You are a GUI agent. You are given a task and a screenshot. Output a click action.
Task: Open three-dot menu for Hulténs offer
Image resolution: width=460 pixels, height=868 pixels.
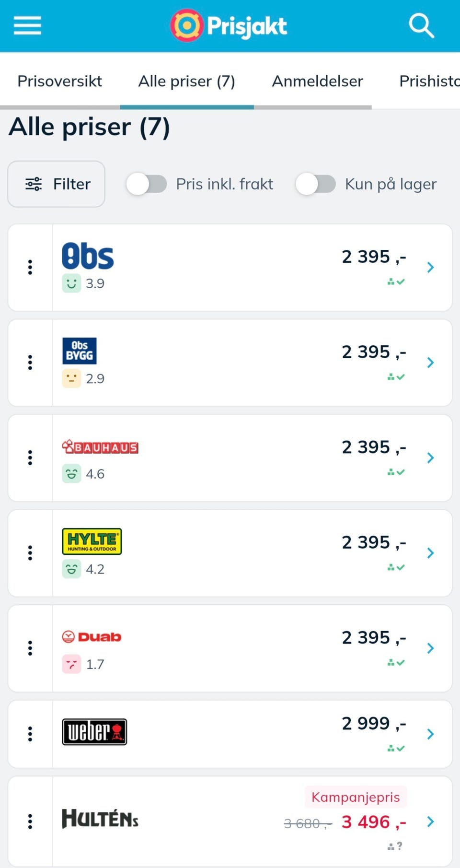coord(30,821)
